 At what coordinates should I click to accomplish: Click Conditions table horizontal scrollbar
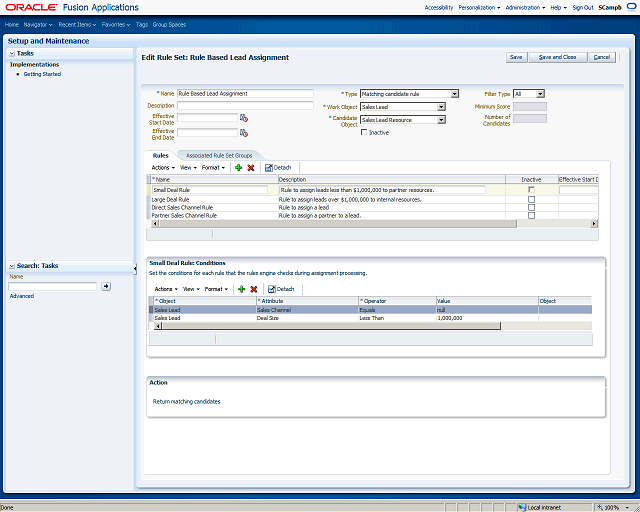pos(331,326)
